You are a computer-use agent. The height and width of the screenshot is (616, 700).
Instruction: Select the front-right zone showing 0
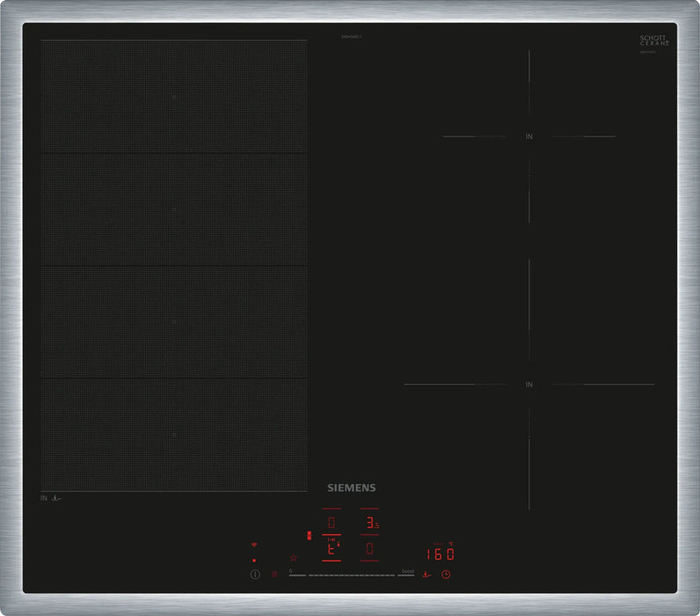(x=370, y=548)
